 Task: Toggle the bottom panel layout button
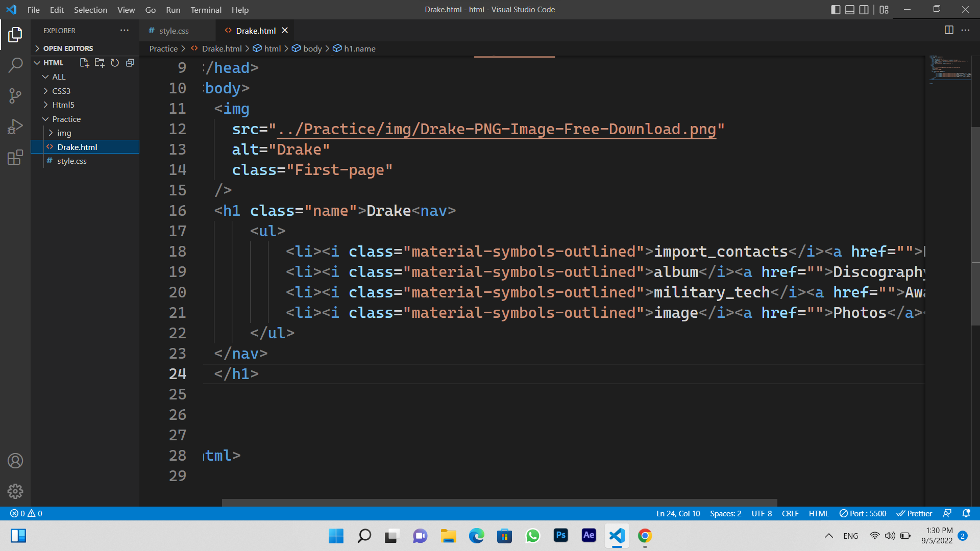[850, 10]
